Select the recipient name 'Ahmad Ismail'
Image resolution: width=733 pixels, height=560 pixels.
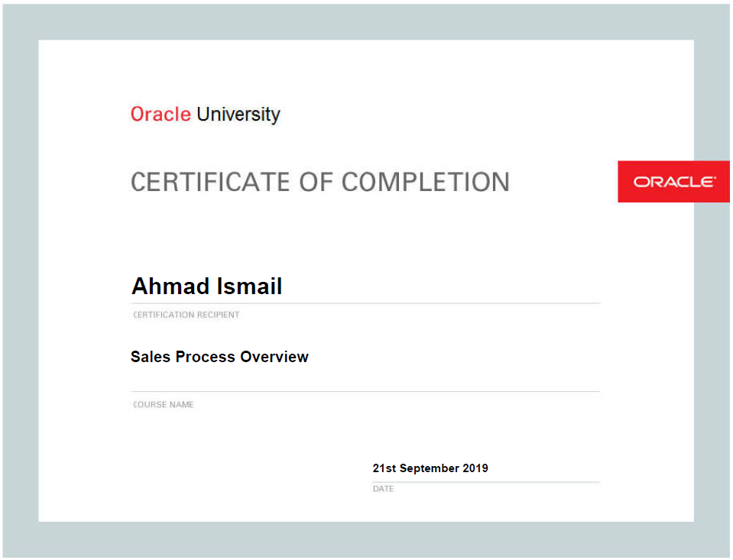(206, 286)
